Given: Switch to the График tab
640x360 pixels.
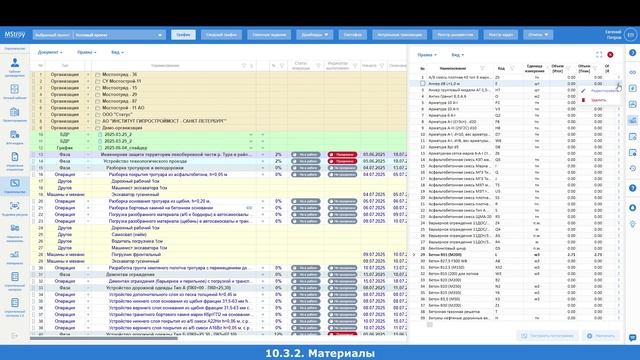Looking at the screenshot, I should point(183,35).
